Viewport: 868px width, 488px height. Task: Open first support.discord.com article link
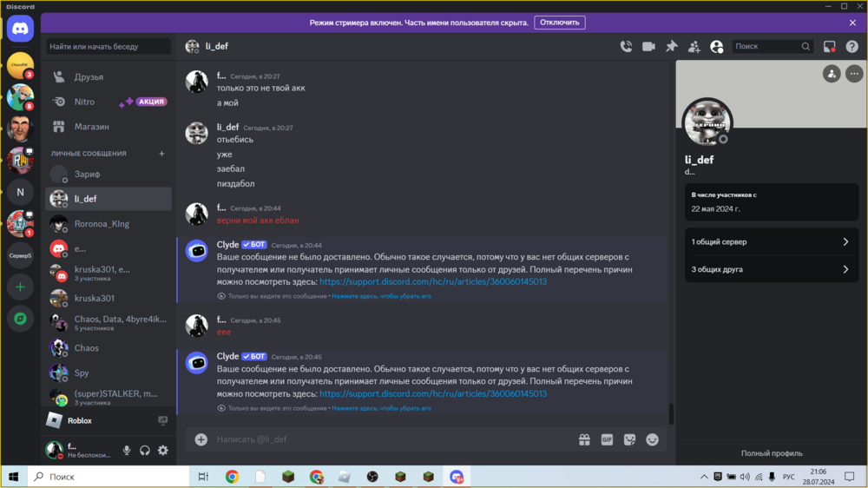pos(433,282)
